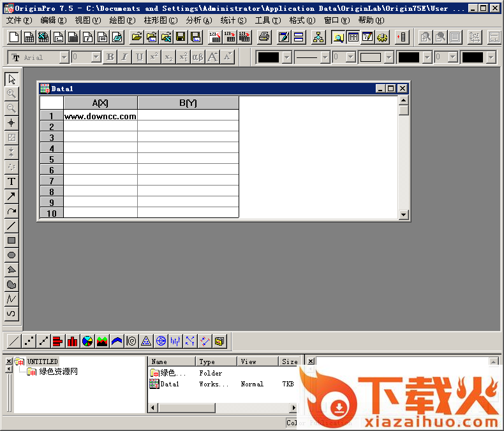Viewport: 504px width, 431px height.
Task: Open the font size dropdown
Action: (96, 57)
